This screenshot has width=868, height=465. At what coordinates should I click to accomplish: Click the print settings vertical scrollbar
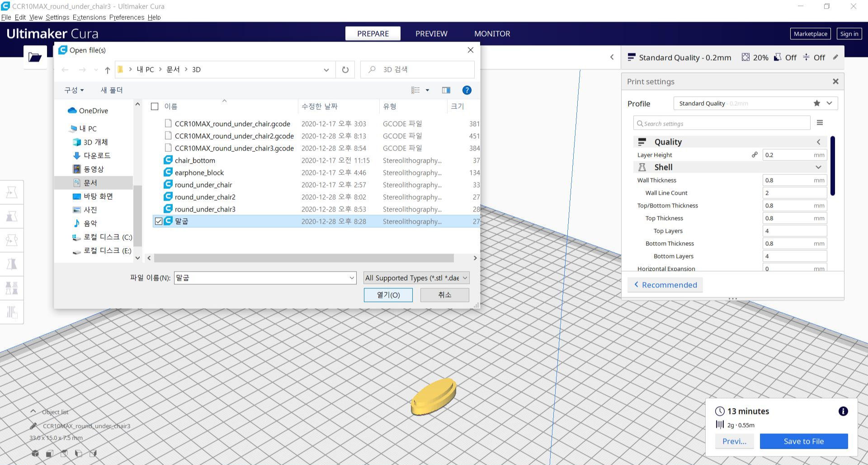(x=833, y=166)
